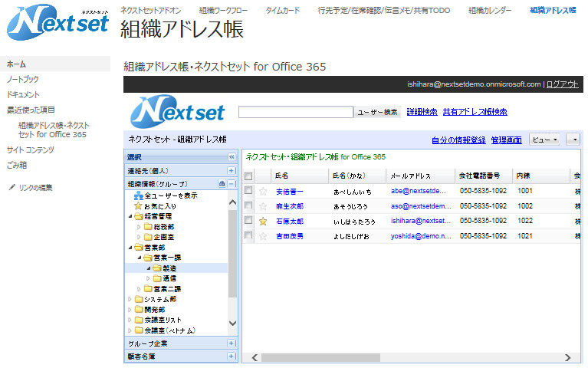Collapse the 選択 side panel with the double-arrow icon
The width and height of the screenshot is (588, 368).
(232, 157)
